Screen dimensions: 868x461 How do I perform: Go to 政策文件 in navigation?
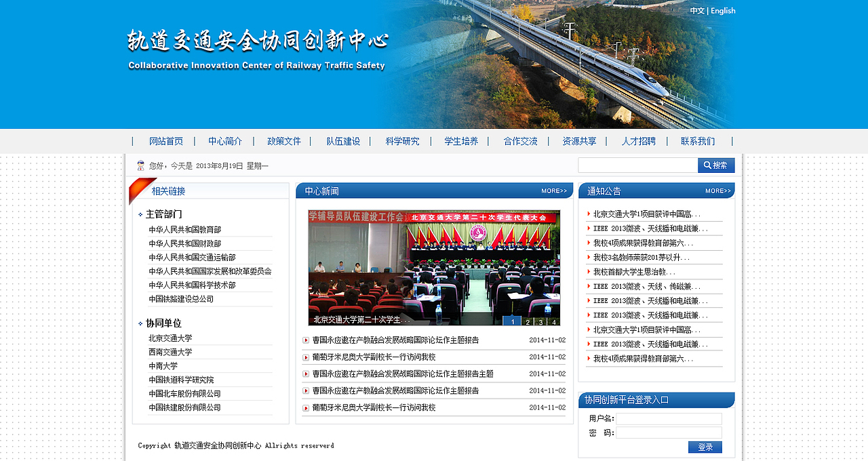tap(284, 141)
